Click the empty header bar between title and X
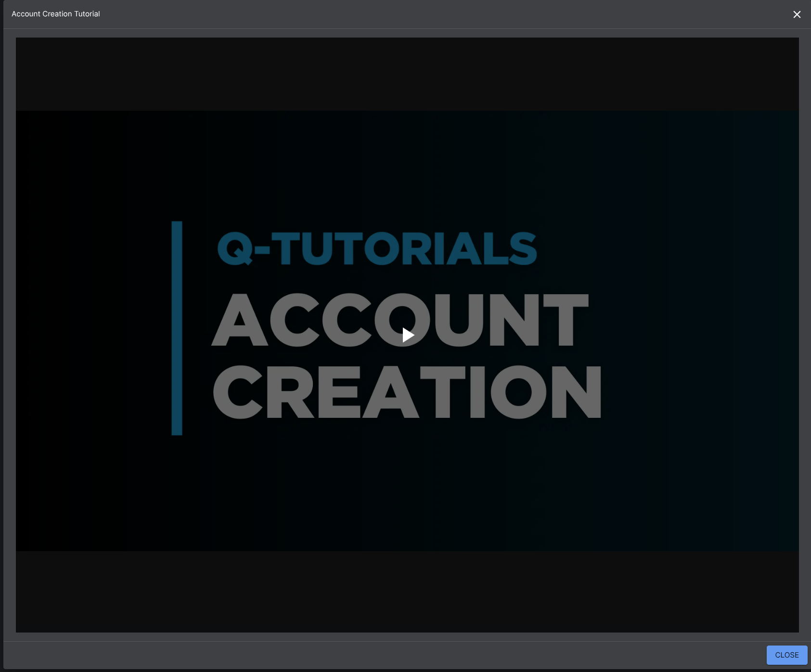811x672 pixels. pyautogui.click(x=433, y=14)
